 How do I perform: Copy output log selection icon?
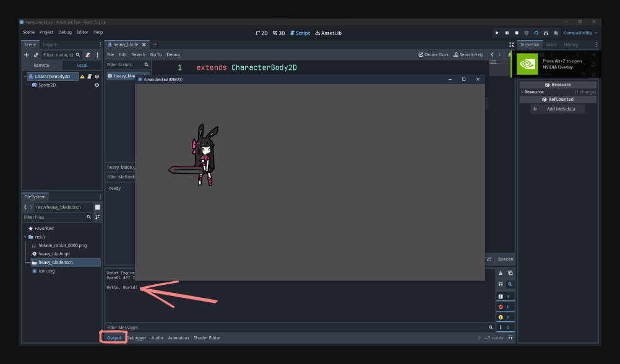510,273
